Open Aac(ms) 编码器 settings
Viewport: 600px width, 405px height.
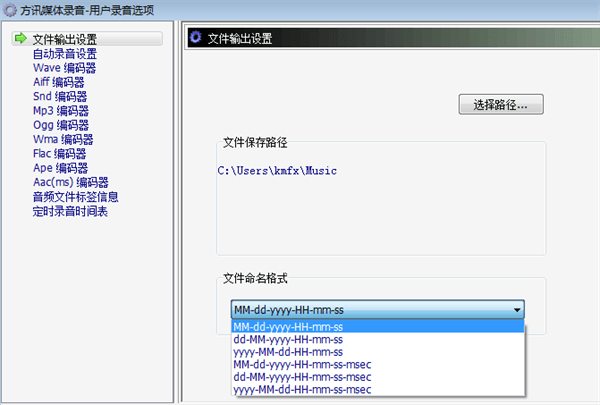click(70, 182)
